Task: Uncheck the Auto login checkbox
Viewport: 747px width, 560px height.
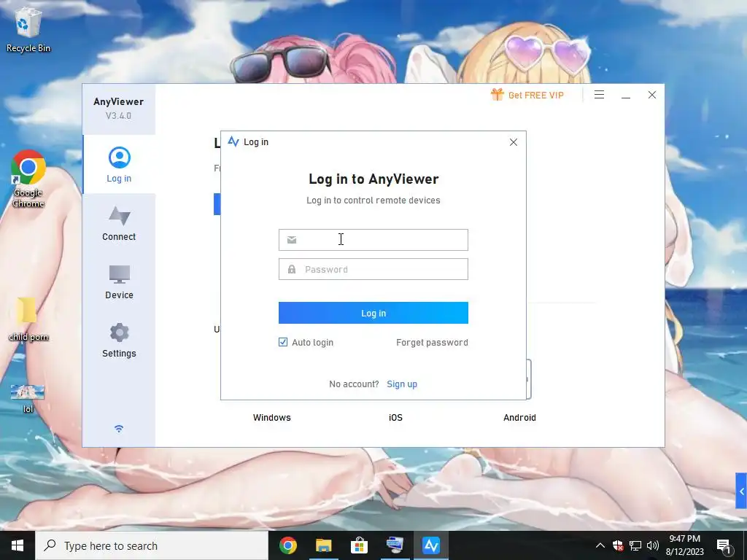Action: 283,342
